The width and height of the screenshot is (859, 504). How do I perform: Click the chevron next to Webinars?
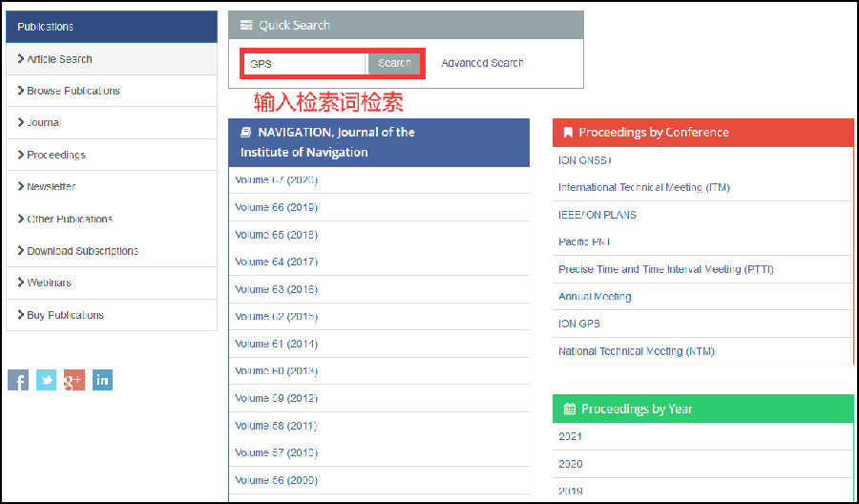tap(21, 283)
